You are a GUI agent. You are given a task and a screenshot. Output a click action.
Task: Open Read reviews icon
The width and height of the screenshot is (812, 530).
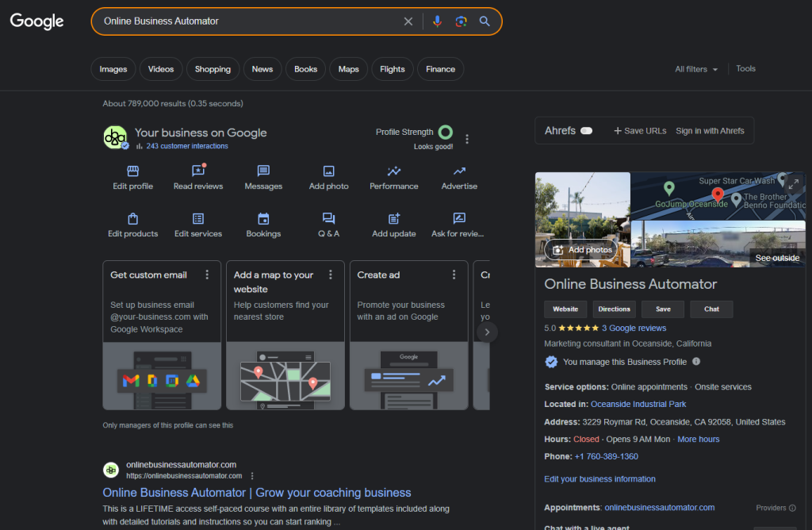[197, 171]
